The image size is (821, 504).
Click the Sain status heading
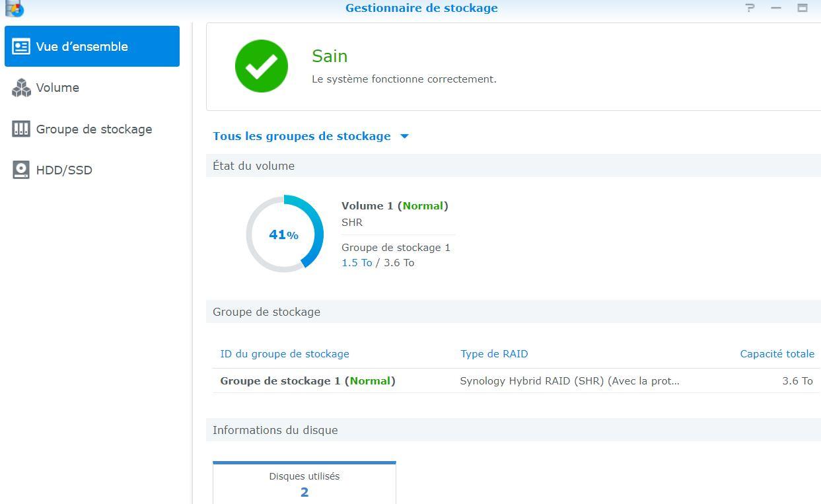click(x=330, y=56)
